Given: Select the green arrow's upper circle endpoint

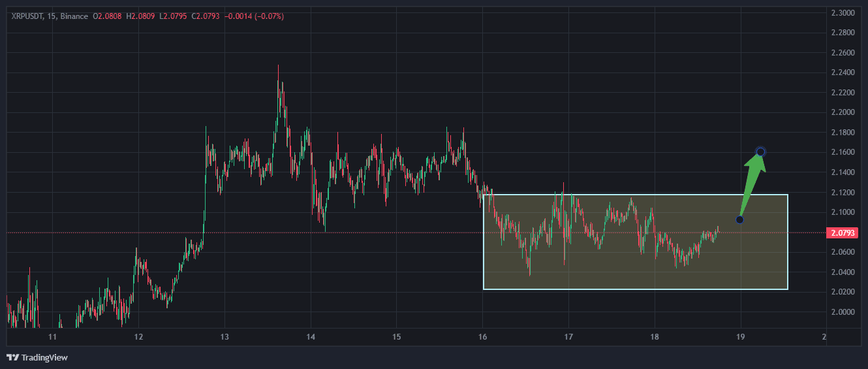Looking at the screenshot, I should coord(760,152).
